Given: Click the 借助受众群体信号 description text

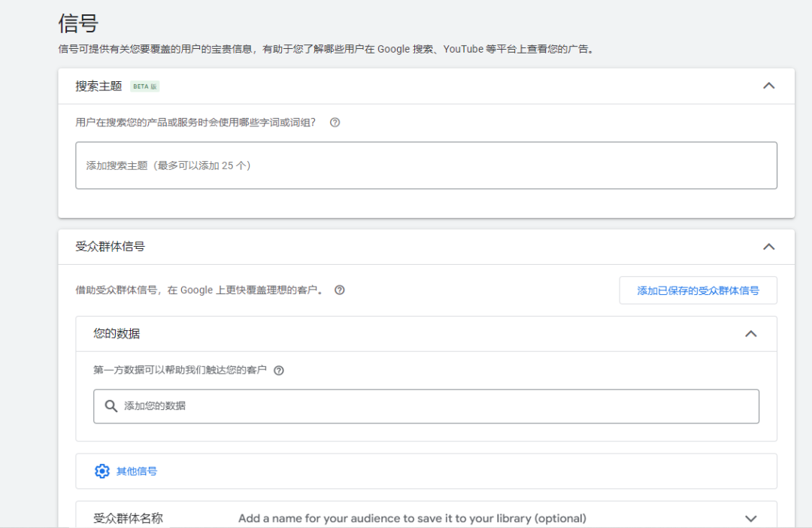Looking at the screenshot, I should (x=200, y=290).
